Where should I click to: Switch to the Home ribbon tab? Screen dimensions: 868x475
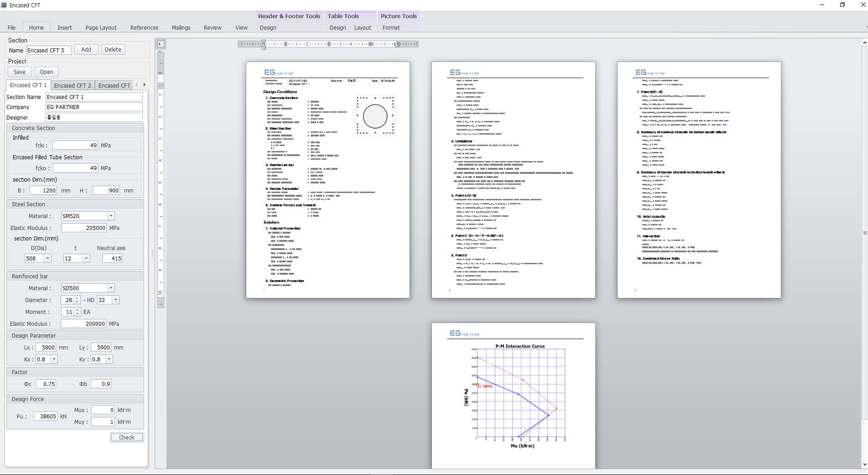point(36,27)
